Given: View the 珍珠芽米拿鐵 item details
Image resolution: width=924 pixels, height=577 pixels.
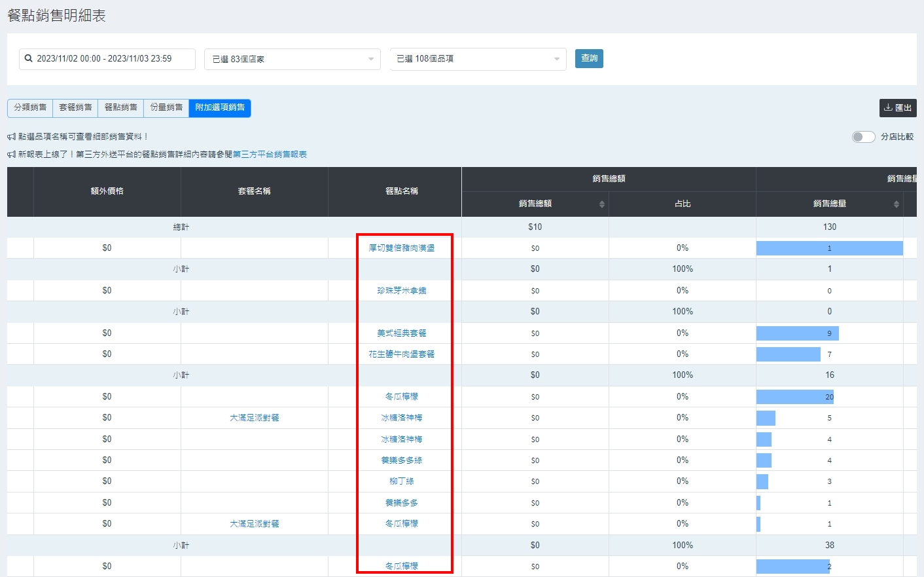Looking at the screenshot, I should [402, 291].
